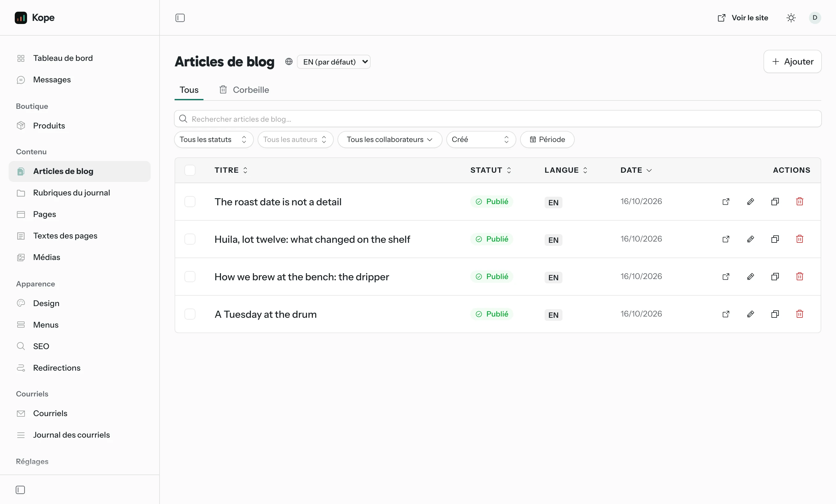Click the Kope logo
836x504 pixels.
click(35, 18)
